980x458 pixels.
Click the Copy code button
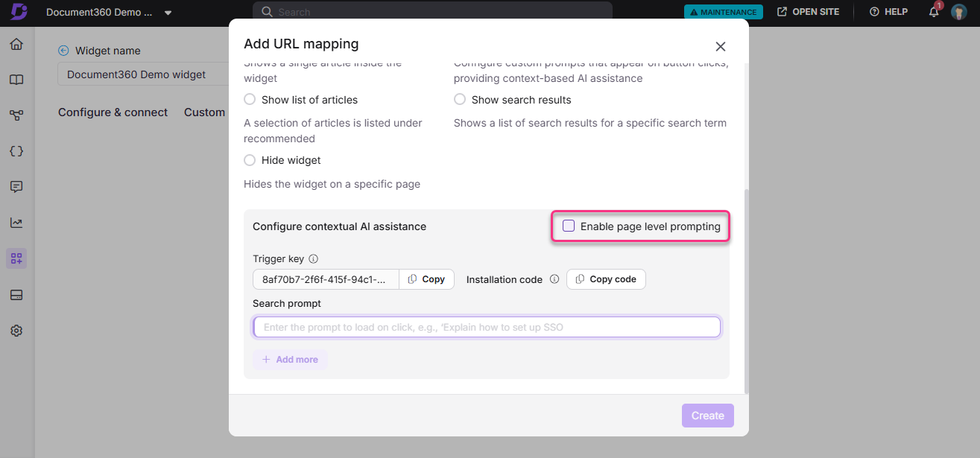(606, 279)
